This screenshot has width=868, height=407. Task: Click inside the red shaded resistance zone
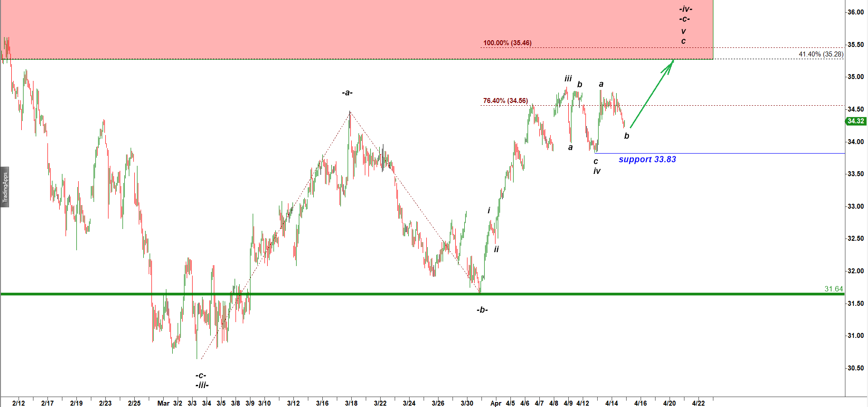(x=271, y=27)
